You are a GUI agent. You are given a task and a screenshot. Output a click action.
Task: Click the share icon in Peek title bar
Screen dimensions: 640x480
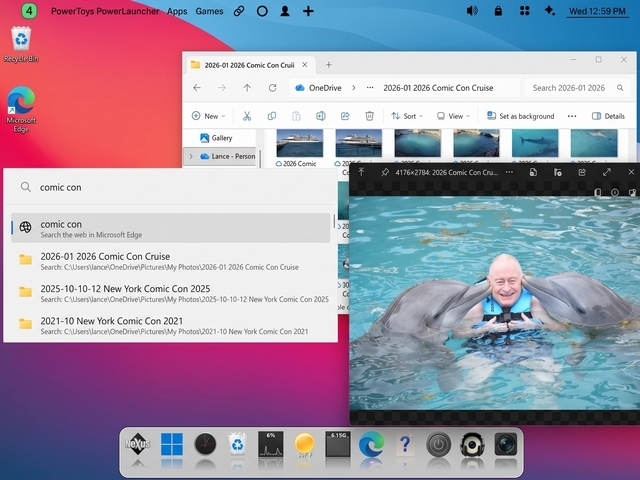[x=582, y=172]
